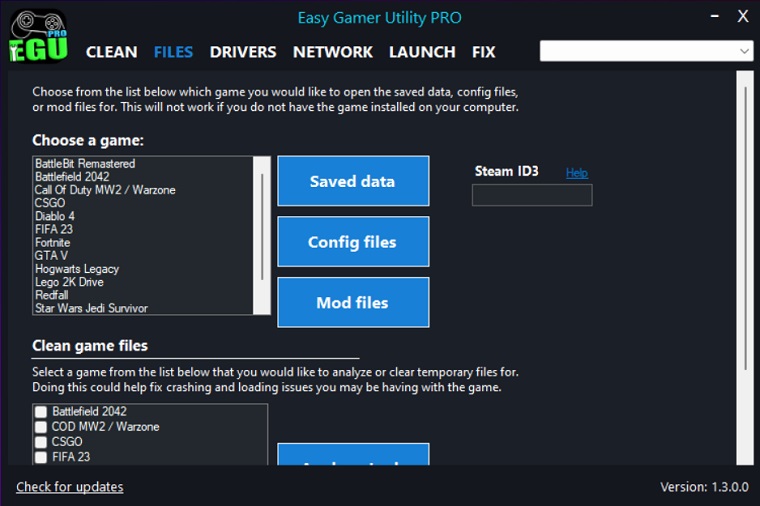This screenshot has width=760, height=506.
Task: Tick the FIFA 23 checkbox
Action: coord(41,457)
